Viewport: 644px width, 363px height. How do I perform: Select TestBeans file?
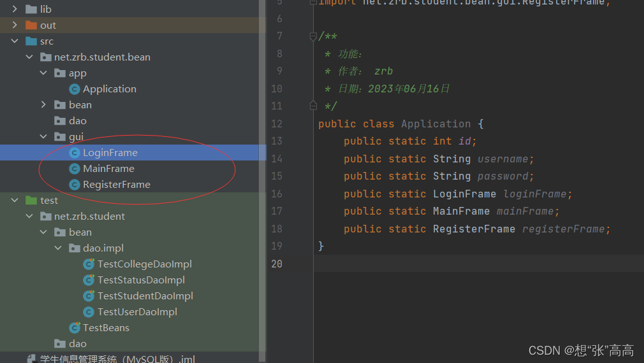[x=106, y=328]
